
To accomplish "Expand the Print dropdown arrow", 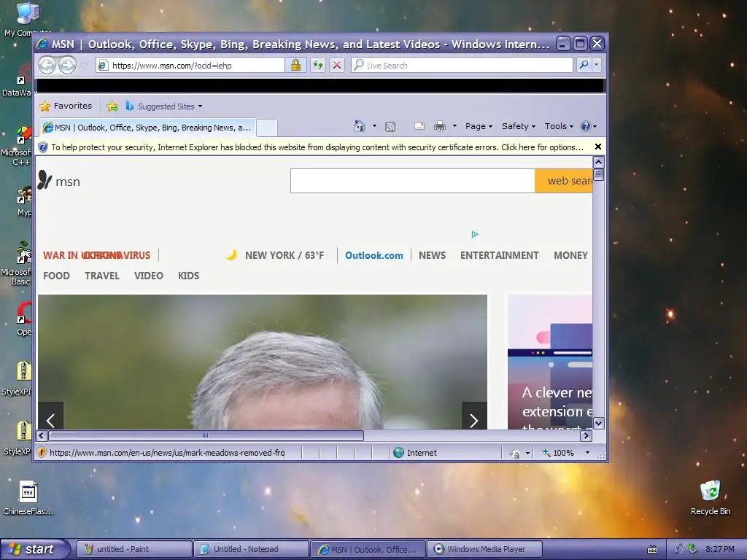I will 454,126.
